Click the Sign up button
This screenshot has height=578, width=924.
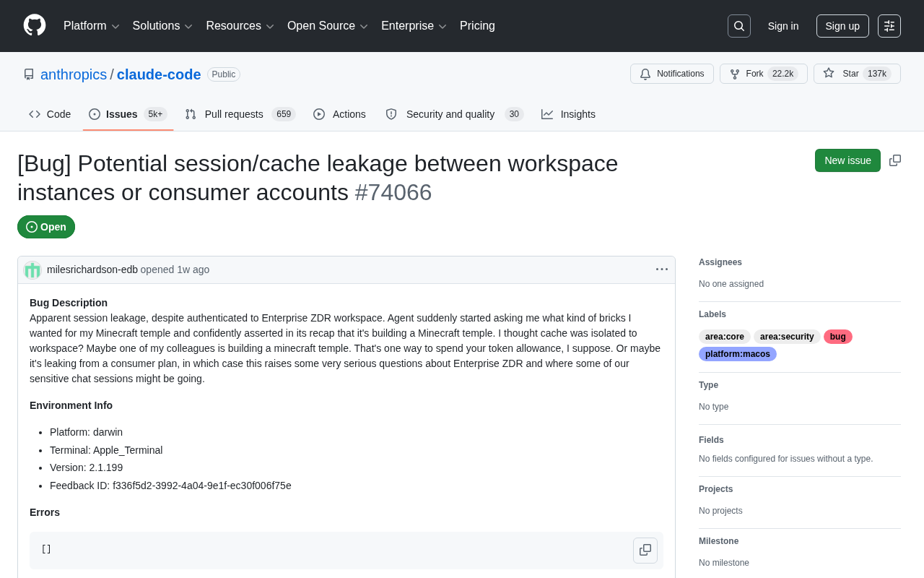[x=842, y=26]
